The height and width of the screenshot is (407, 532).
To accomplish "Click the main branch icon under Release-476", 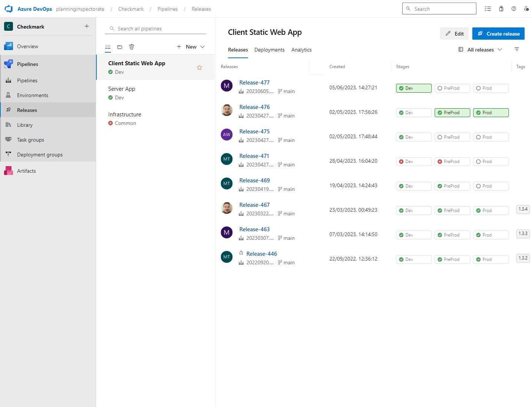I will coord(280,116).
